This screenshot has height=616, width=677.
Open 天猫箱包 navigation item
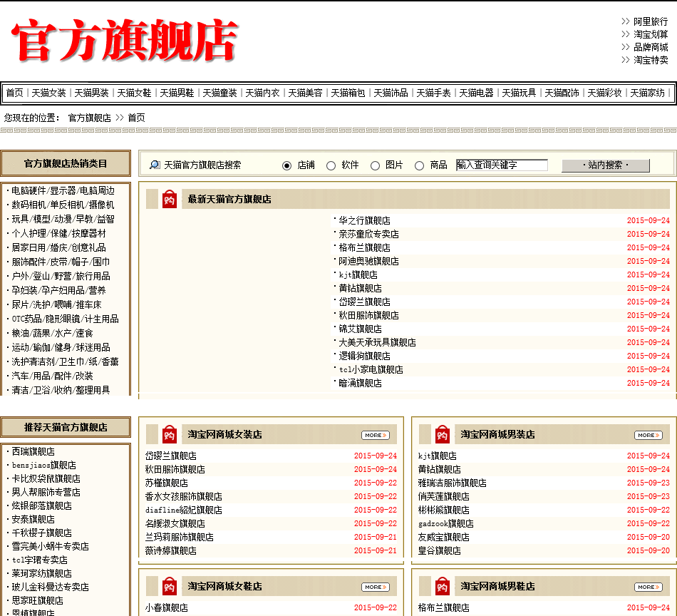pyautogui.click(x=348, y=93)
